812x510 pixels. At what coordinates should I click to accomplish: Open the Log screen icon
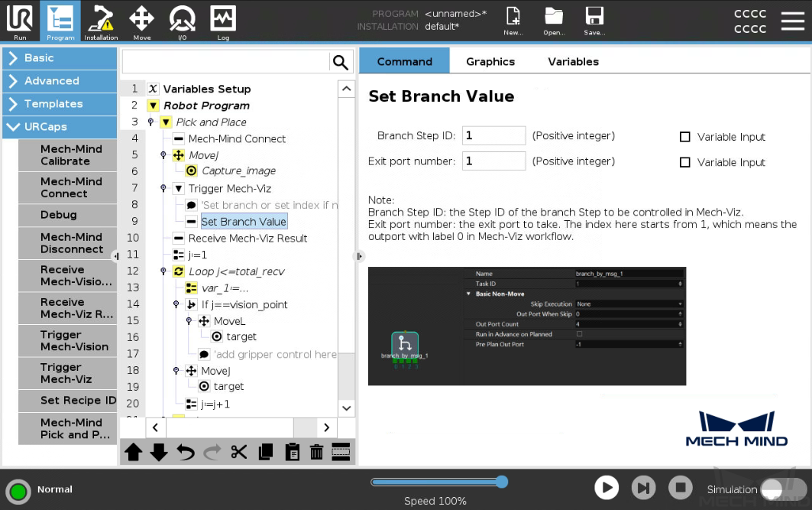point(223,21)
